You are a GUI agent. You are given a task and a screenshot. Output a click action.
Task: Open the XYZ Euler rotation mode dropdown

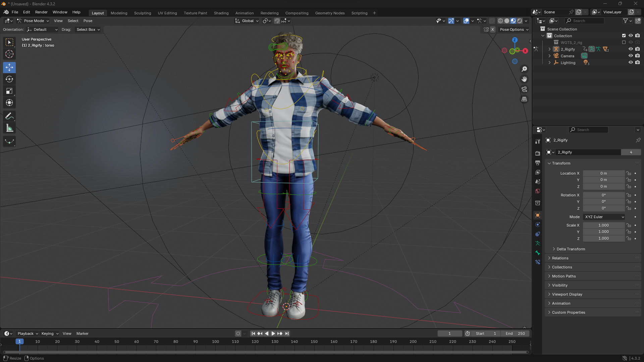click(x=604, y=217)
